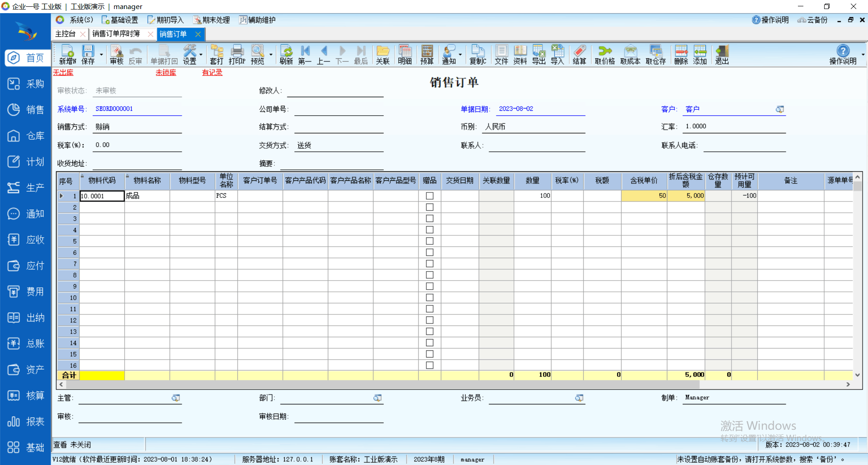Image resolution: width=868 pixels, height=465 pixels.
Task: Click the 删除 (Delete) toolbar icon
Action: point(681,55)
